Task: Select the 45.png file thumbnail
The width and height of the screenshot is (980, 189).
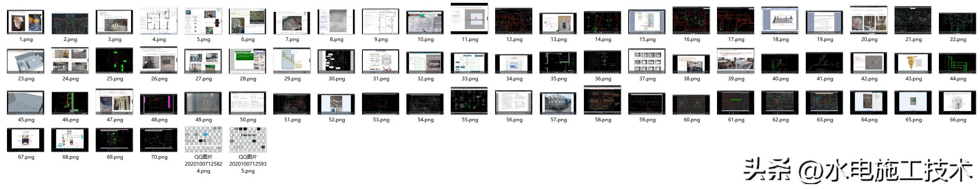Action: (25, 103)
